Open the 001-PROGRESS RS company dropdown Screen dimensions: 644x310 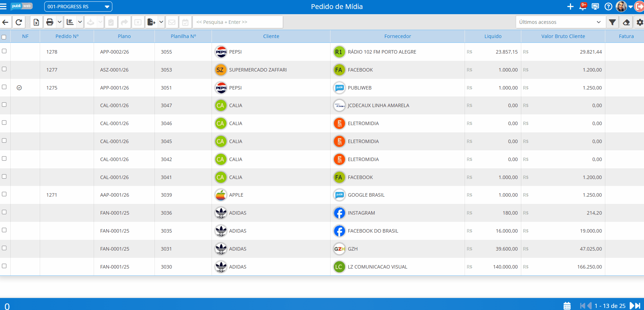pos(78,7)
